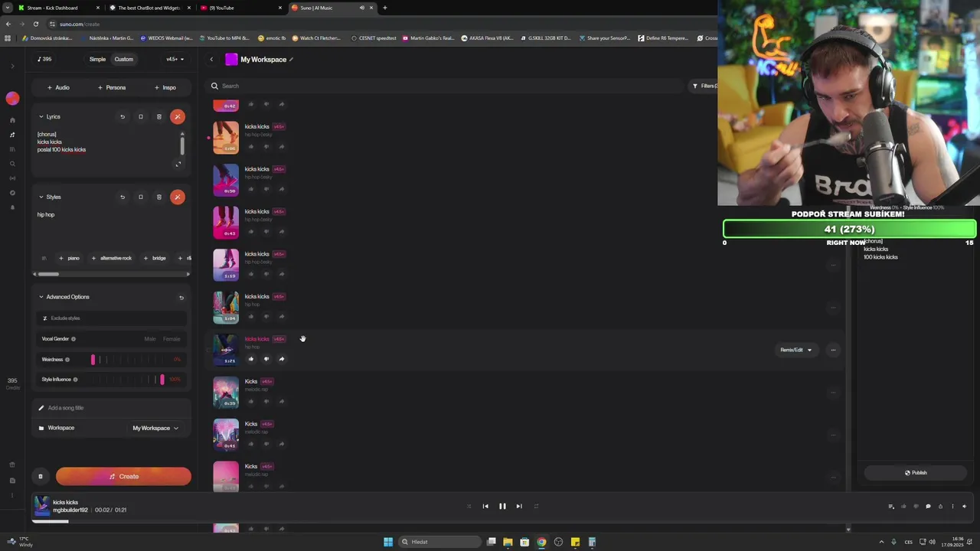
Task: Open a new browser tab
Action: (385, 8)
